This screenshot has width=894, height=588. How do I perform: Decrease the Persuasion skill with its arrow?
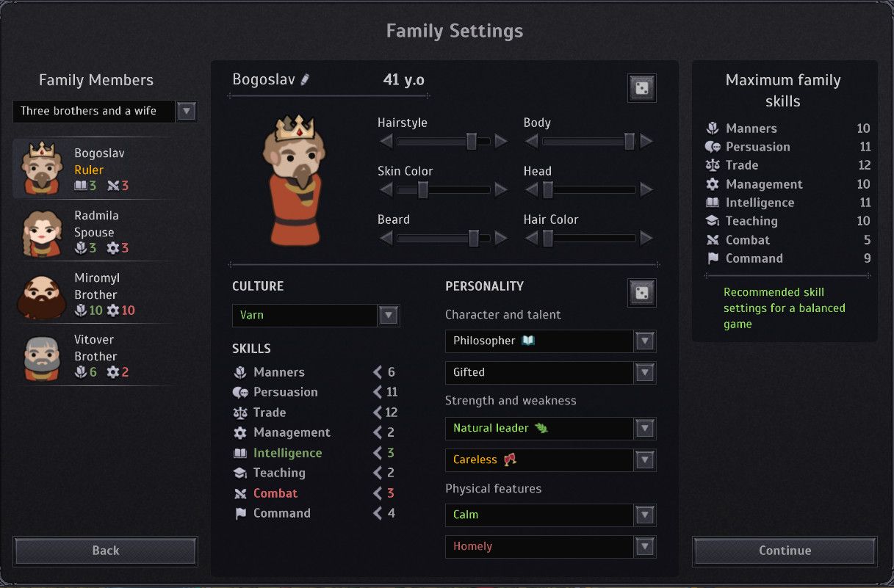378,392
